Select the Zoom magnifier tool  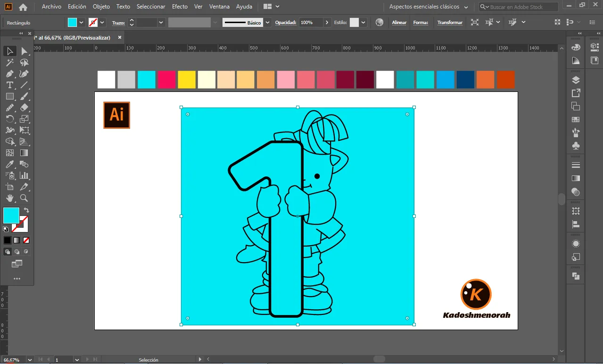(24, 198)
